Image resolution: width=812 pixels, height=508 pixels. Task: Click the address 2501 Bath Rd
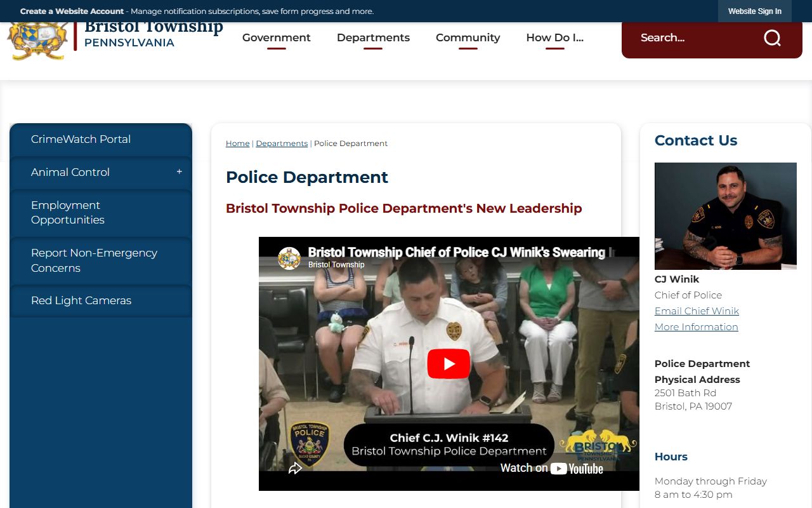[685, 393]
